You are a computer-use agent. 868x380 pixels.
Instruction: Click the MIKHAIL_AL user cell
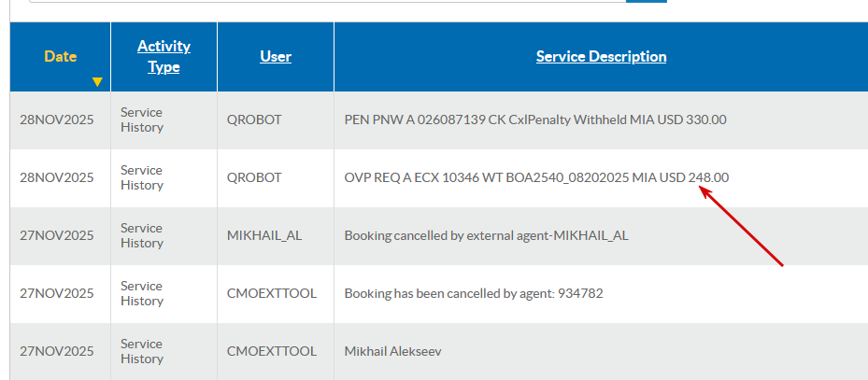263,235
